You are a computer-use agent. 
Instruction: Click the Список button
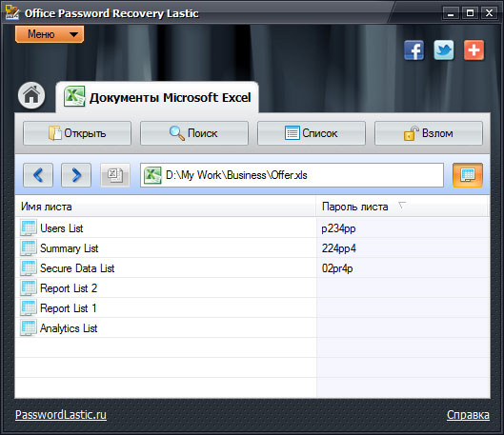[x=312, y=133]
